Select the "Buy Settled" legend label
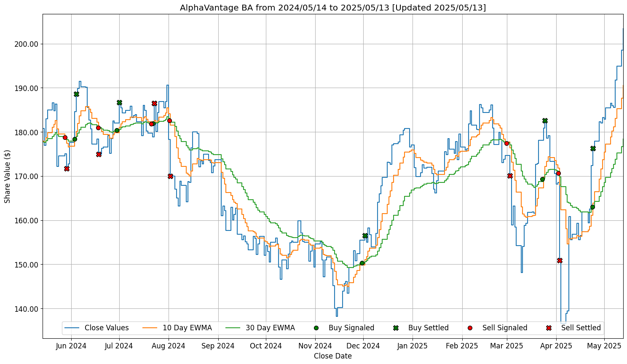This screenshot has height=364, width=627. 429,328
